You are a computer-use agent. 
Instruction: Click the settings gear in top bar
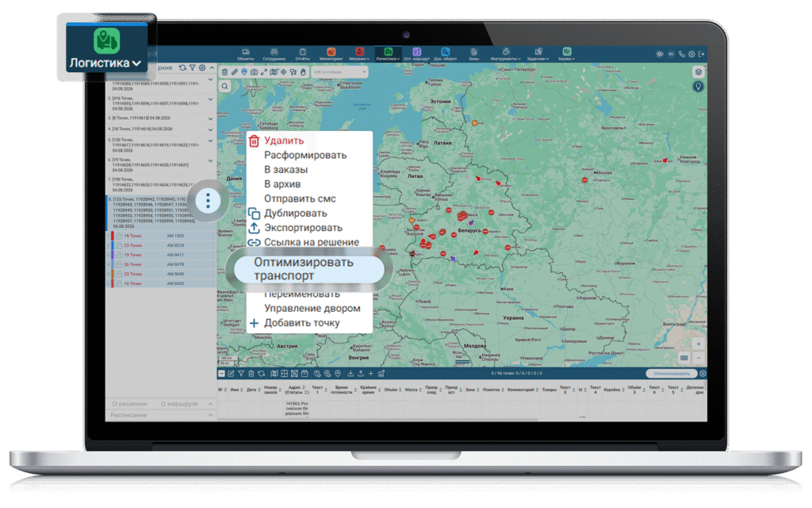coord(691,54)
